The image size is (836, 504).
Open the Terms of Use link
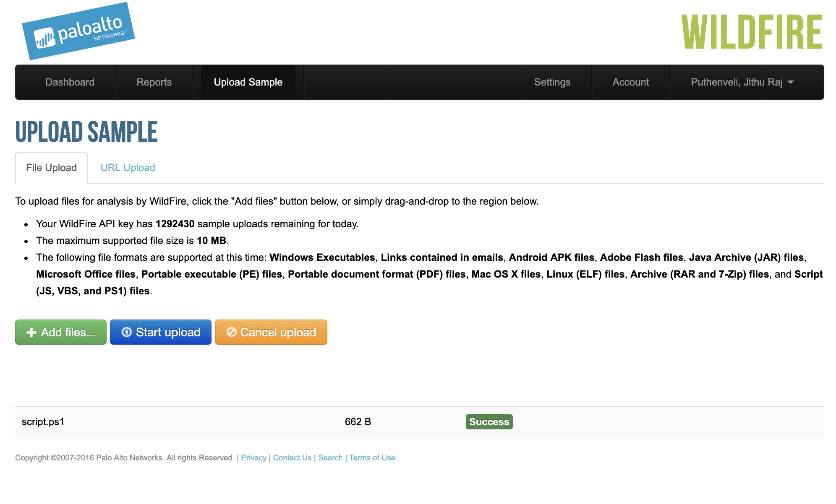[372, 457]
